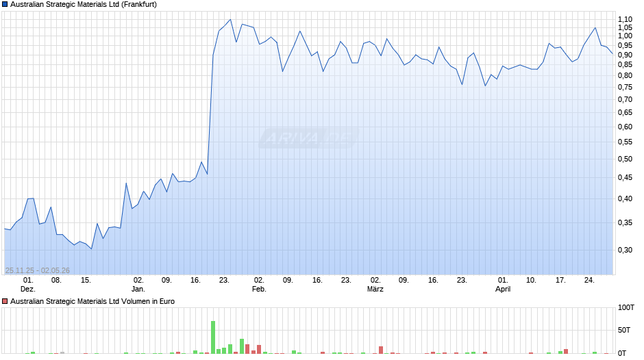The width and height of the screenshot is (644, 360).
Task: Click the red legend square for volume chart
Action: click(x=5, y=301)
